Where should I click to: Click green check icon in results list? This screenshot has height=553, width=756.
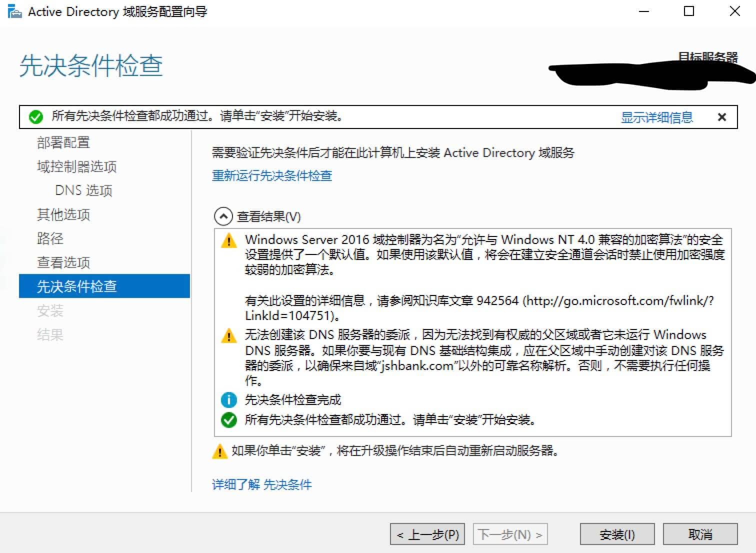point(229,420)
